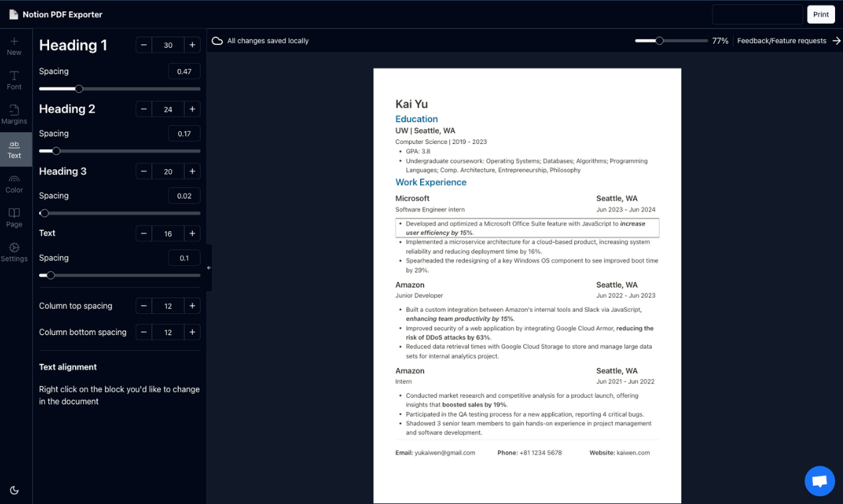Decrease Heading 3 font size

[x=144, y=171]
